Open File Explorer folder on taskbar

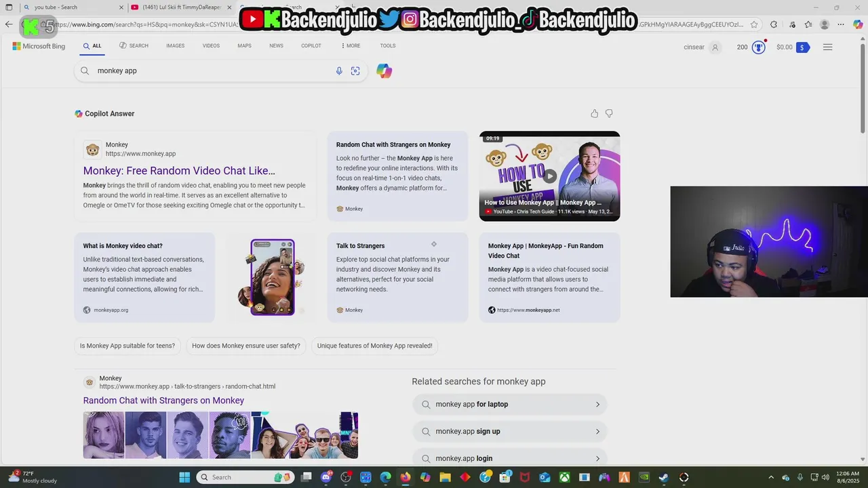[x=445, y=477]
